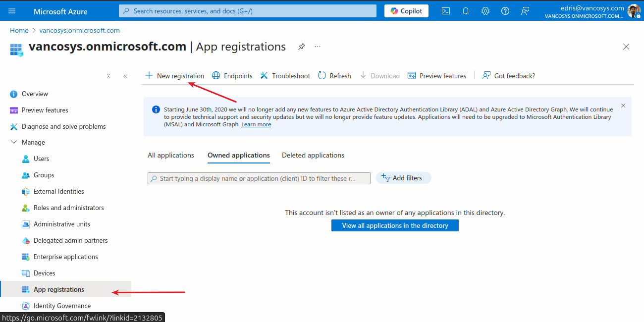Image resolution: width=644 pixels, height=322 pixels.
Task: Click New registration text label
Action: click(x=180, y=76)
